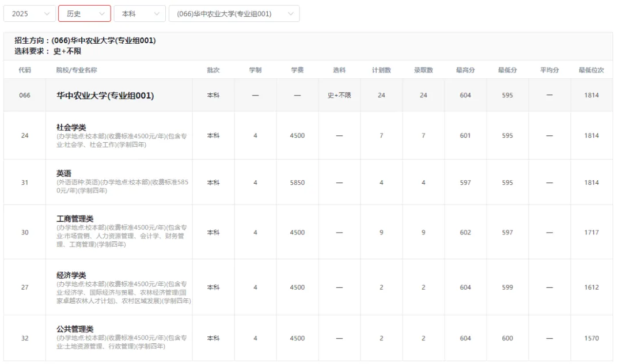The height and width of the screenshot is (364, 622).
Task: Click the 计划数 column header
Action: coord(382,70)
